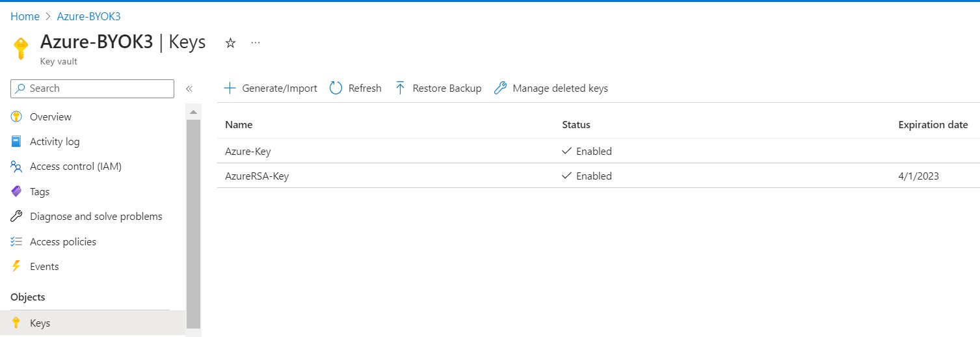Click the Azure-BYOK3 | Keys page title
The height and width of the screenshot is (337, 980).
pyautogui.click(x=123, y=42)
